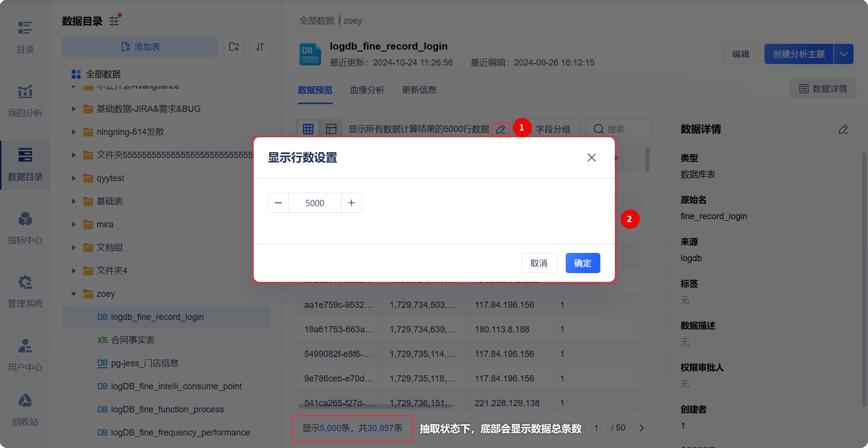Click the DB table icon in header
The width and height of the screenshot is (868, 448).
pyautogui.click(x=310, y=54)
